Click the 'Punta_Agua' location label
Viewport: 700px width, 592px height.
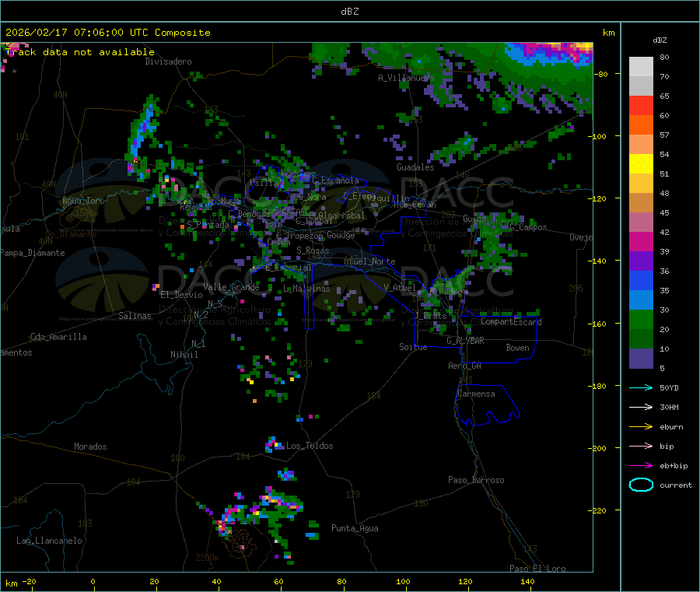point(355,528)
